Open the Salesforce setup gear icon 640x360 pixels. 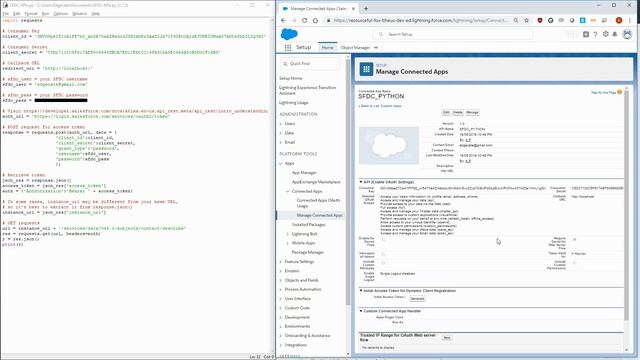point(606,34)
